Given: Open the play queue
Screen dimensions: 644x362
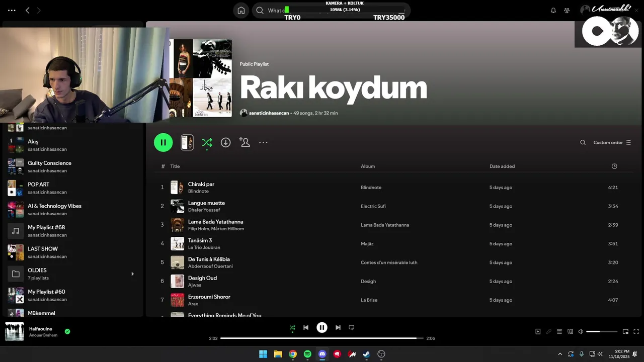Looking at the screenshot, I should 559,331.
